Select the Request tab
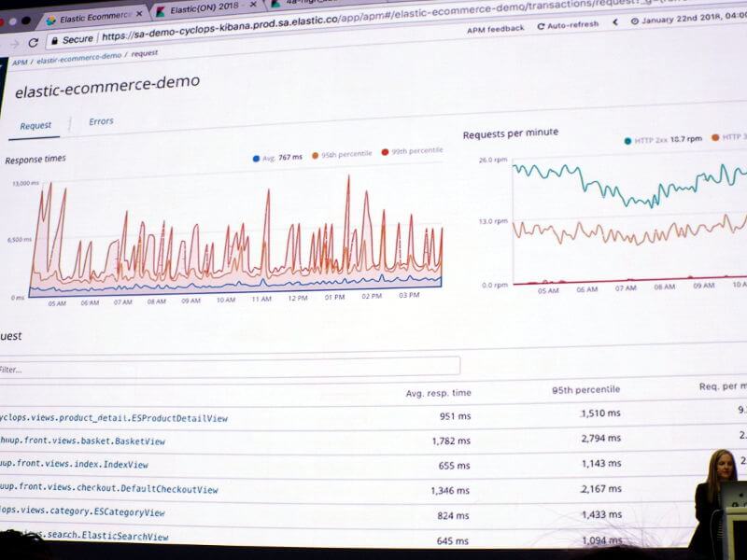Viewport: 747px width, 560px height. [35, 126]
